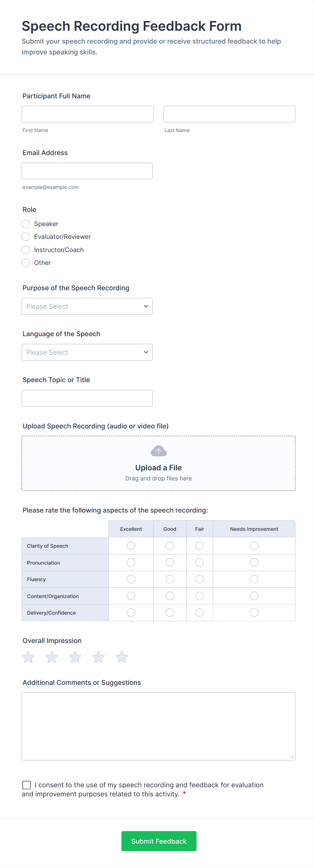
Task: Tick the consent checkbox
Action: click(x=27, y=785)
